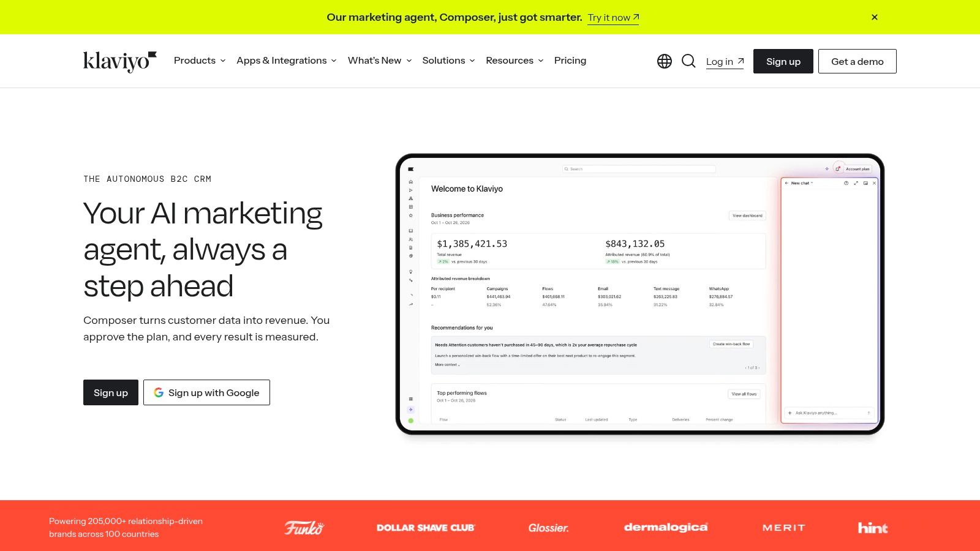
Task: Click the Dollar Shave Club logo
Action: [426, 528]
